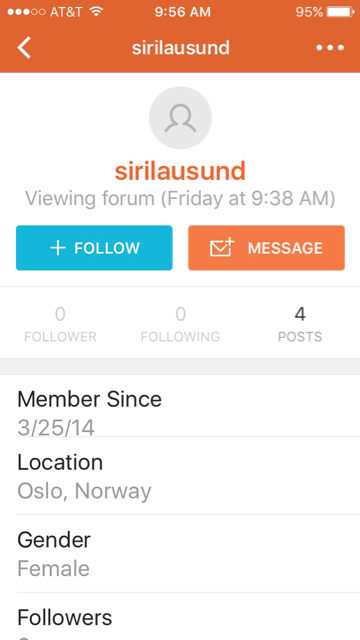Send a message to sirilausund
Viewport: 360px width, 640px height.
(267, 248)
